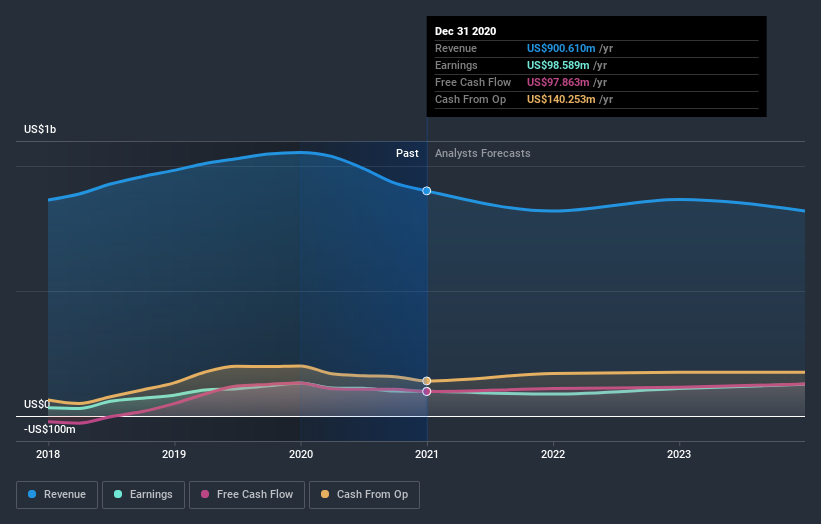Click the Earnings row label in tooltip
Image resolution: width=821 pixels, height=524 pixels.
[456, 65]
